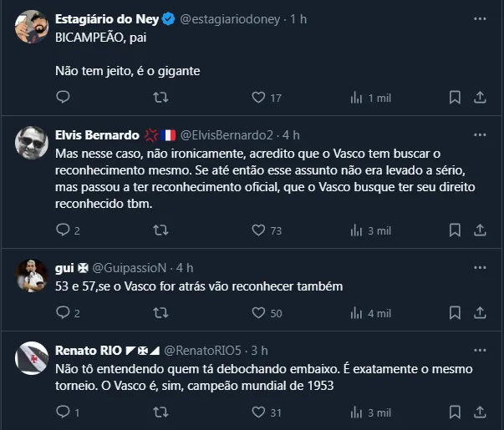Share Estagiário do Ney's tweet

coord(480,98)
